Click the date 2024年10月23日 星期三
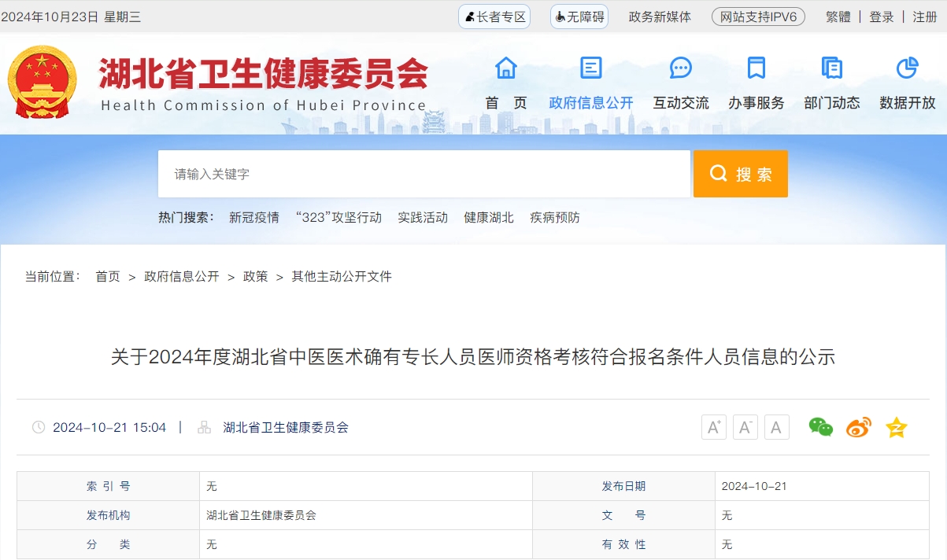The height and width of the screenshot is (560, 947). click(x=71, y=17)
